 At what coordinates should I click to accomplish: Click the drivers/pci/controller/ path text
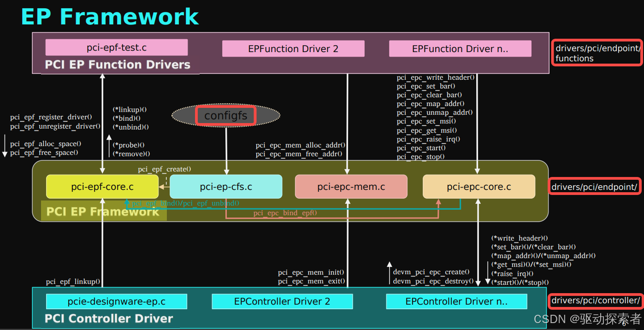pos(596,301)
